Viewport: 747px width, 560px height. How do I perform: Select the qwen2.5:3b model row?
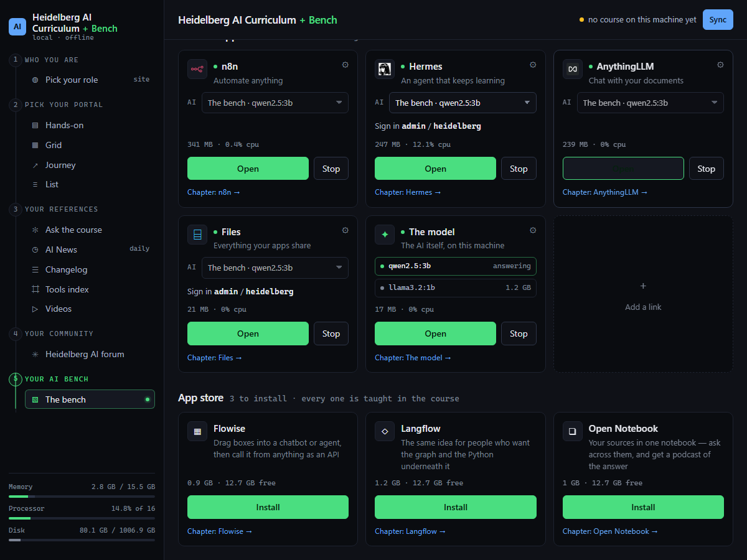tap(456, 266)
